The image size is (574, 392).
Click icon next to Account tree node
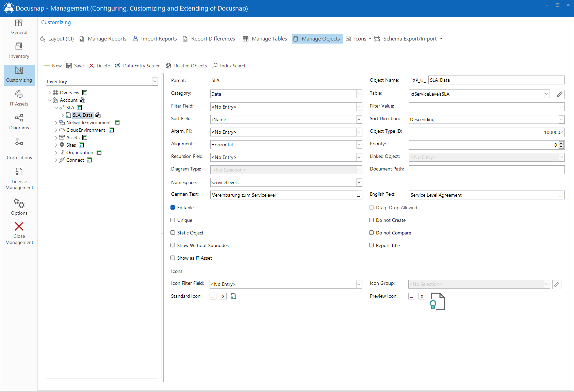82,100
